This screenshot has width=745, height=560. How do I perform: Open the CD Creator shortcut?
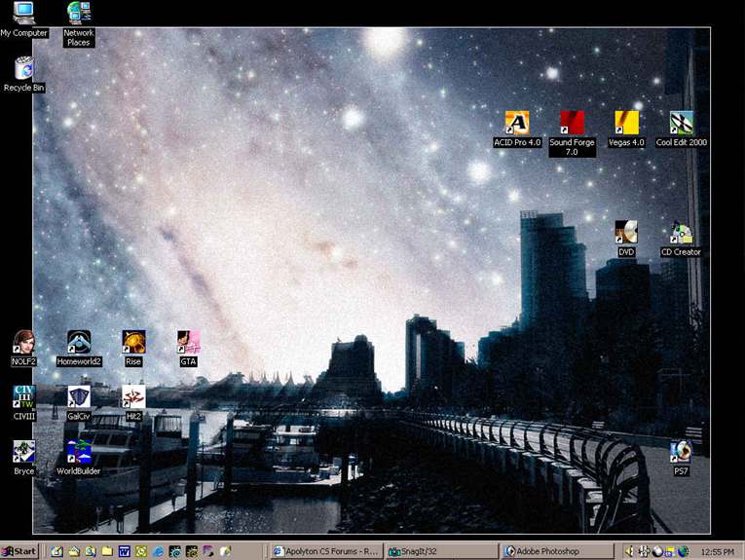(681, 234)
